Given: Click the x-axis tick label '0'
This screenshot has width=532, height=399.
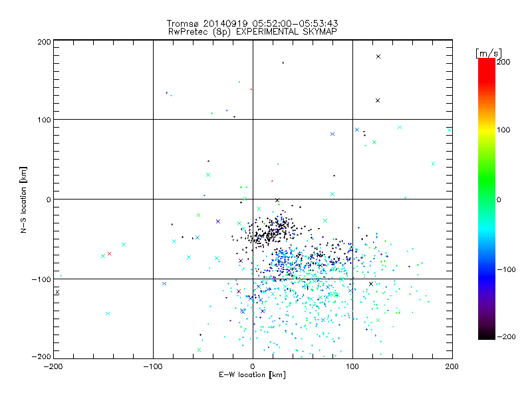Looking at the screenshot, I should pos(253,366).
